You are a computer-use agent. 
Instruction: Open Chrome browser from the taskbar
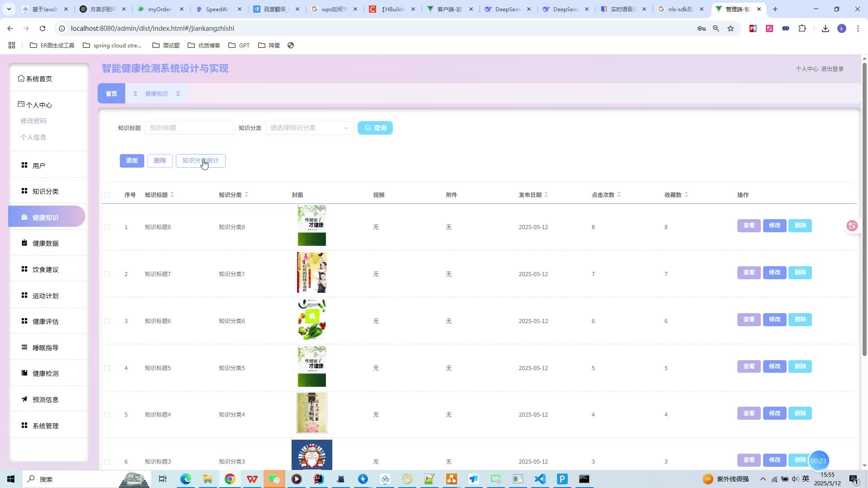230,479
